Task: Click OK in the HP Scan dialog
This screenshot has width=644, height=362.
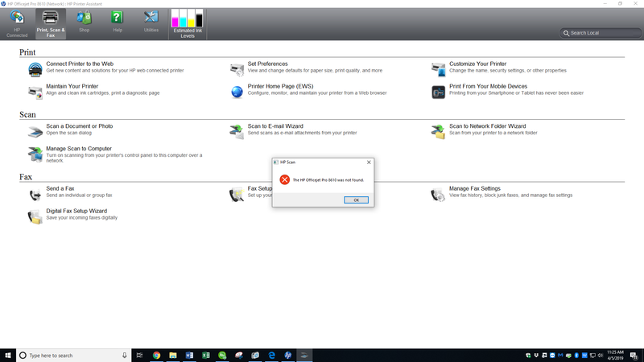Action: pyautogui.click(x=356, y=200)
